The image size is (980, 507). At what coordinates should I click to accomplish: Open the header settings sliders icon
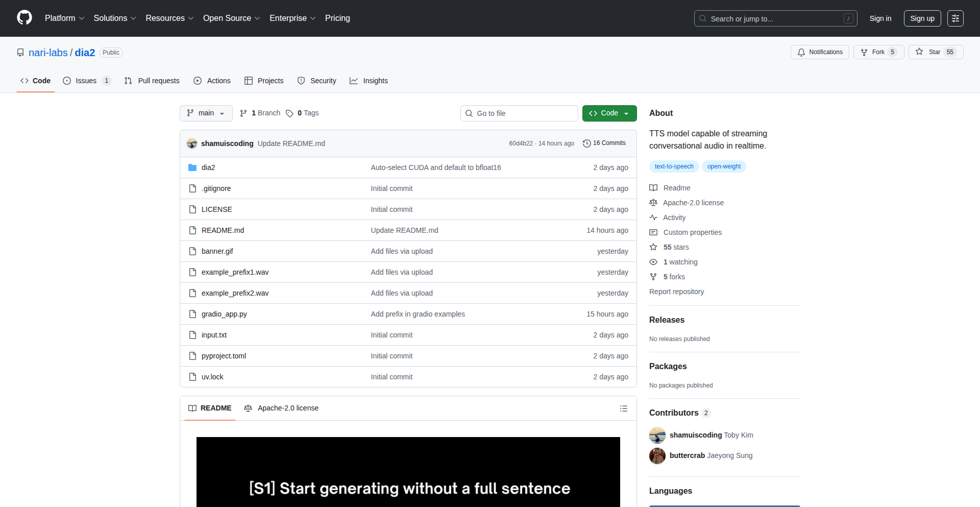pyautogui.click(x=955, y=18)
